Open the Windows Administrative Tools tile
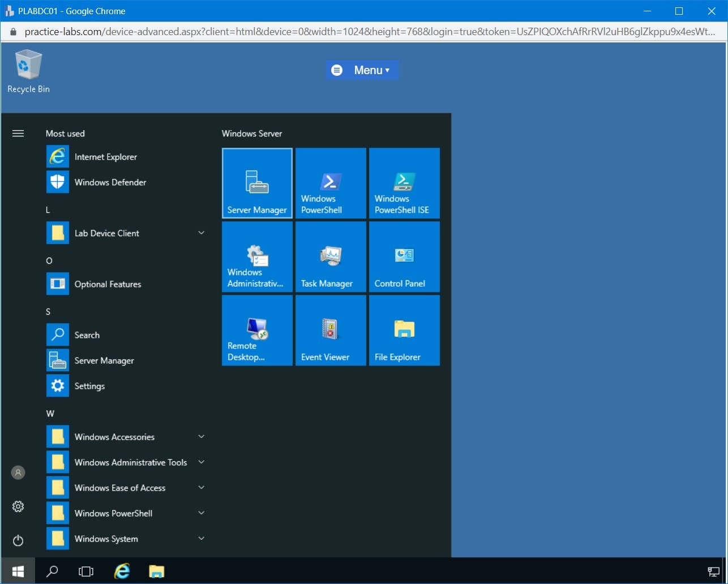The width and height of the screenshot is (728, 584). (257, 257)
